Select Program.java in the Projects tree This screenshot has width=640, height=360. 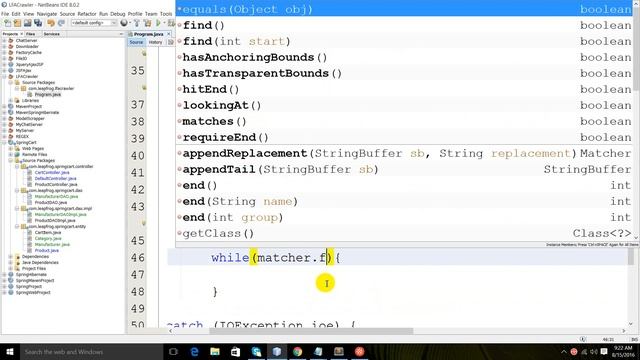click(47, 94)
